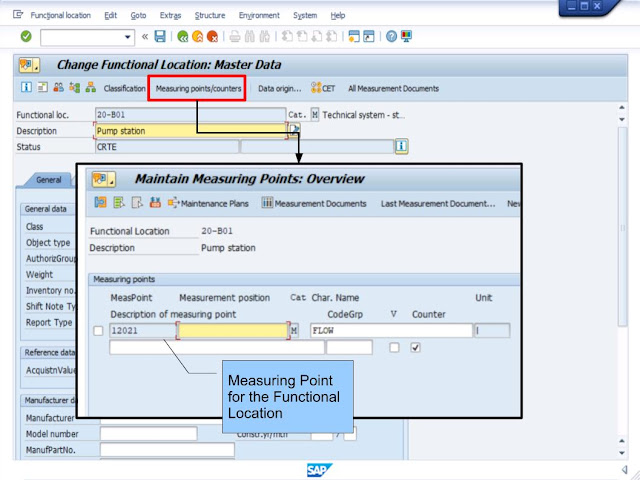
Task: Click the Find Next binoculars icon
Action: click(264, 37)
